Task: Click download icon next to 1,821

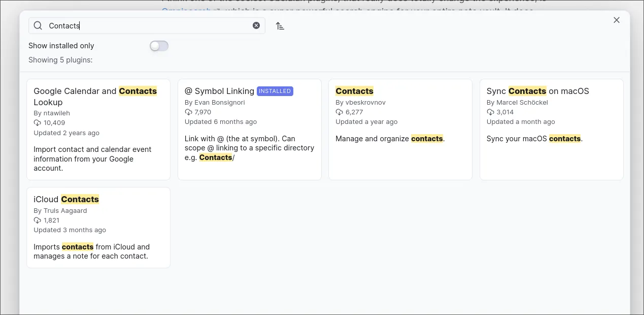Action: 38,220
